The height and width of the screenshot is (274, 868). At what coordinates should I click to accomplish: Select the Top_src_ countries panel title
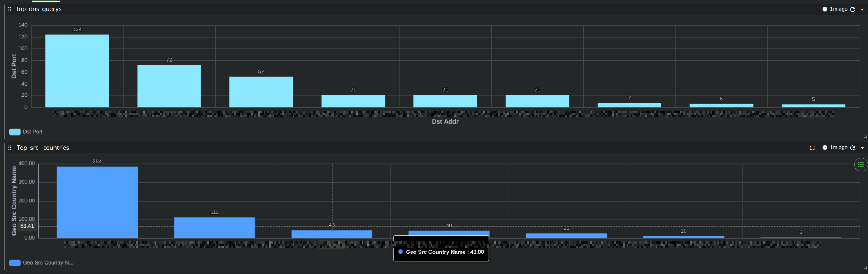[x=43, y=148]
